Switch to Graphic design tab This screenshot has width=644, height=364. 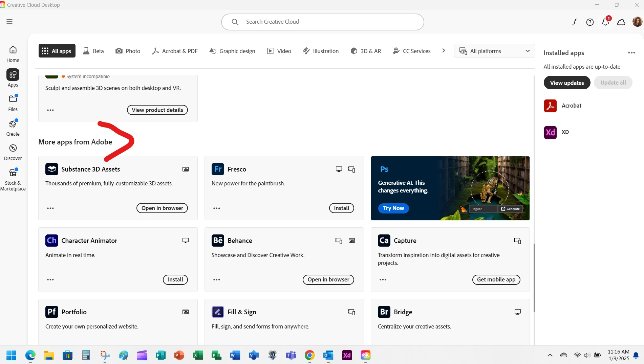click(232, 51)
